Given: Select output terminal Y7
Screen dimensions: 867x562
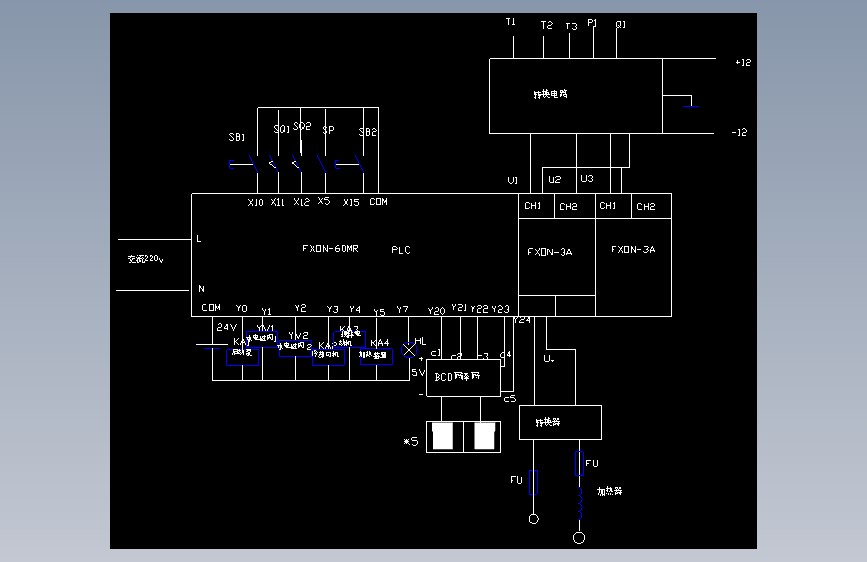Looking at the screenshot, I should [402, 309].
